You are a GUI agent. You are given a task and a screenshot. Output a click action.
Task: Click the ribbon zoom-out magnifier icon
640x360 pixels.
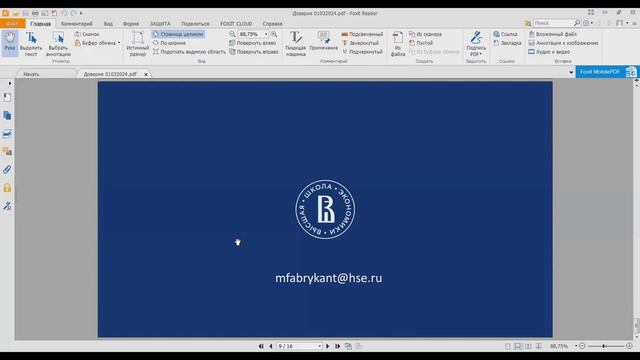[x=232, y=34]
